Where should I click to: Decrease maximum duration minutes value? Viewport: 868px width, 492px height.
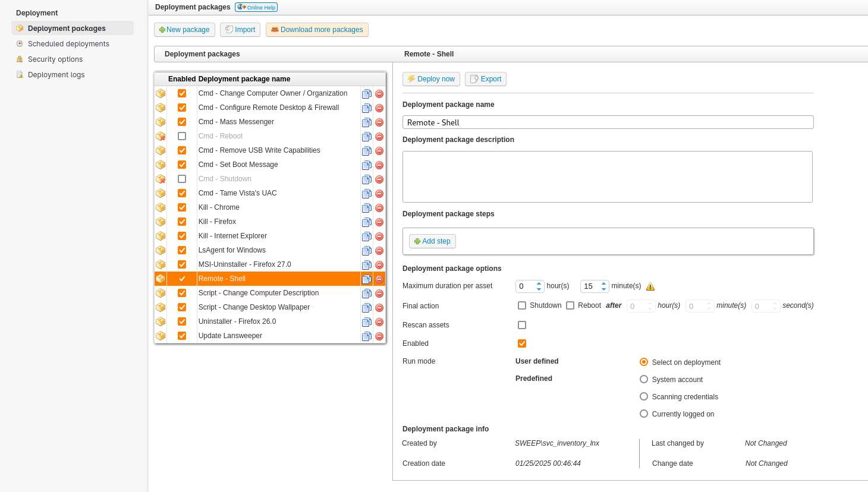tap(604, 289)
